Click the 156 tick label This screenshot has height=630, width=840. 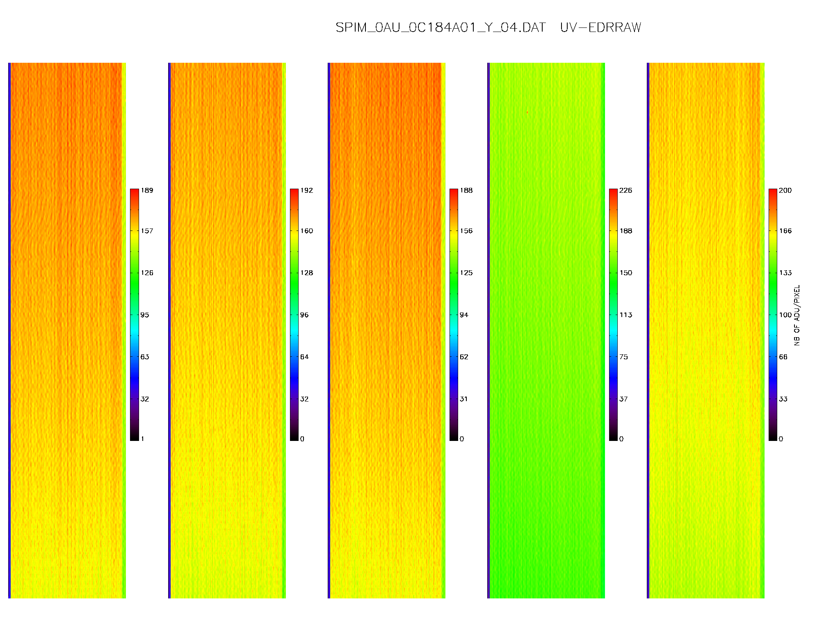coord(466,231)
